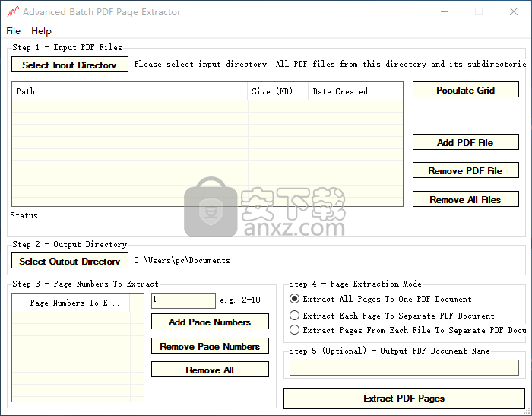This screenshot has width=532, height=416.
Task: Minimize the application window
Action: (445, 11)
